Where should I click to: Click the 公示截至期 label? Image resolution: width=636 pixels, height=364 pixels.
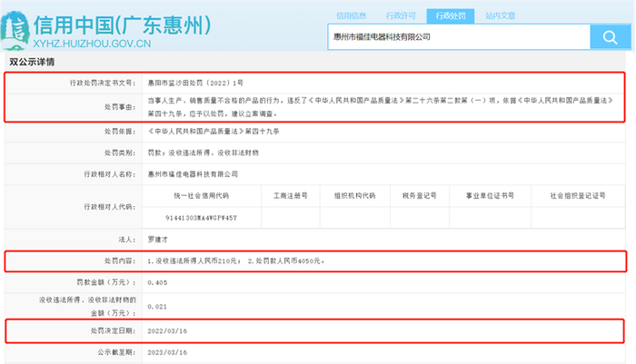click(x=116, y=352)
